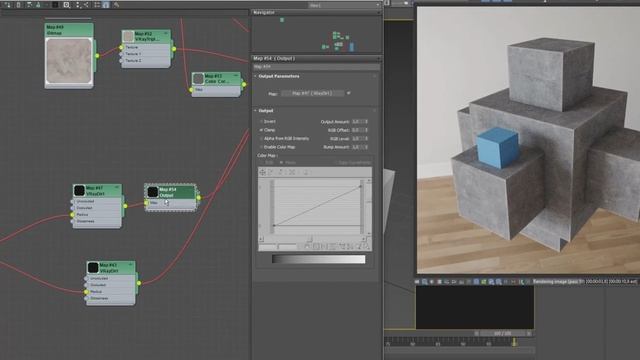Click the upper right curve point in the graph
Image resolution: width=640 pixels, height=360 pixels.
360,187
